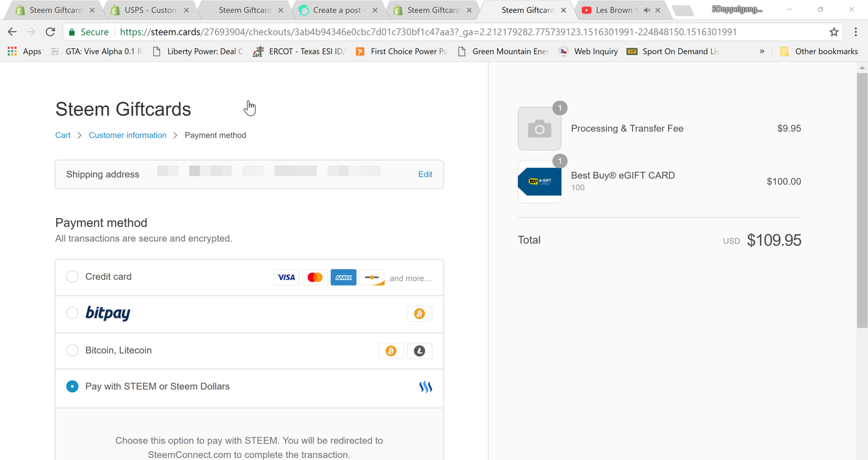This screenshot has height=460, width=868.
Task: Click the Discover card logo
Action: tap(372, 277)
